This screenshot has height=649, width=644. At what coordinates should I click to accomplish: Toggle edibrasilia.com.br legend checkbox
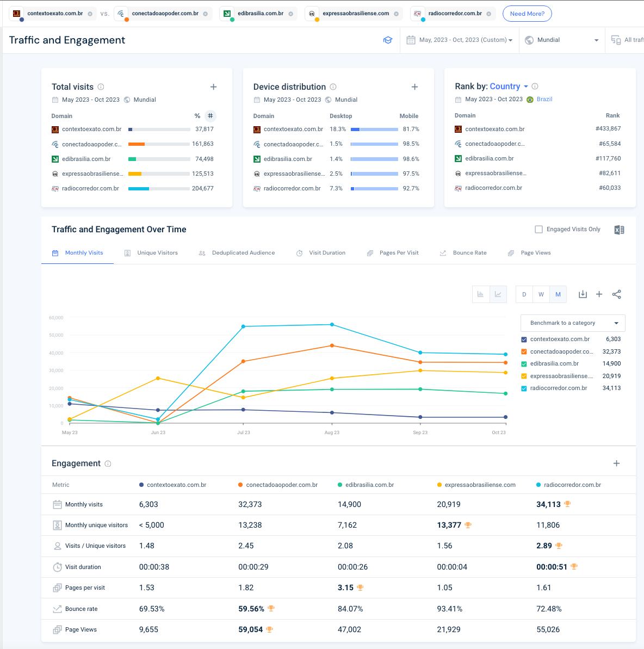click(x=524, y=364)
